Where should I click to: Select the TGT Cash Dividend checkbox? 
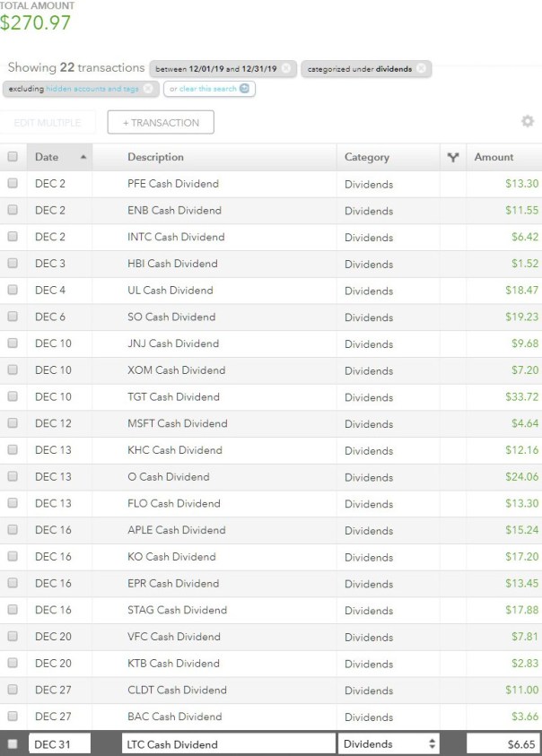click(13, 396)
